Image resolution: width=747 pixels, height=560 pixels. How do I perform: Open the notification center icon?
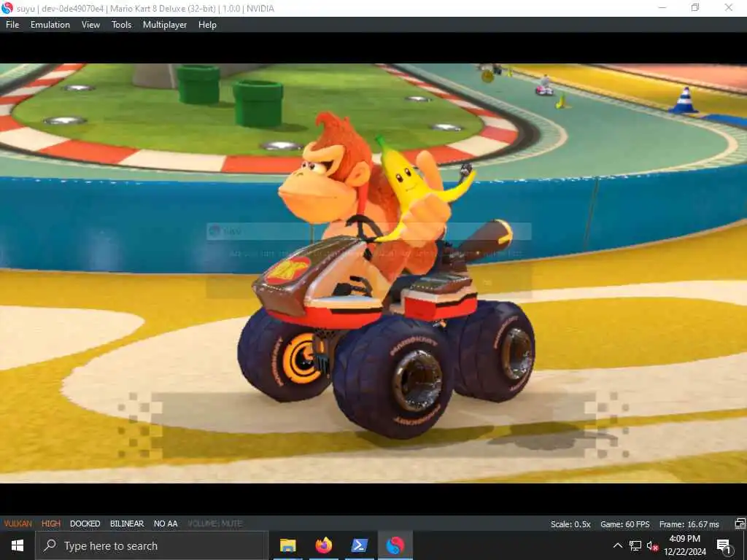(x=724, y=546)
